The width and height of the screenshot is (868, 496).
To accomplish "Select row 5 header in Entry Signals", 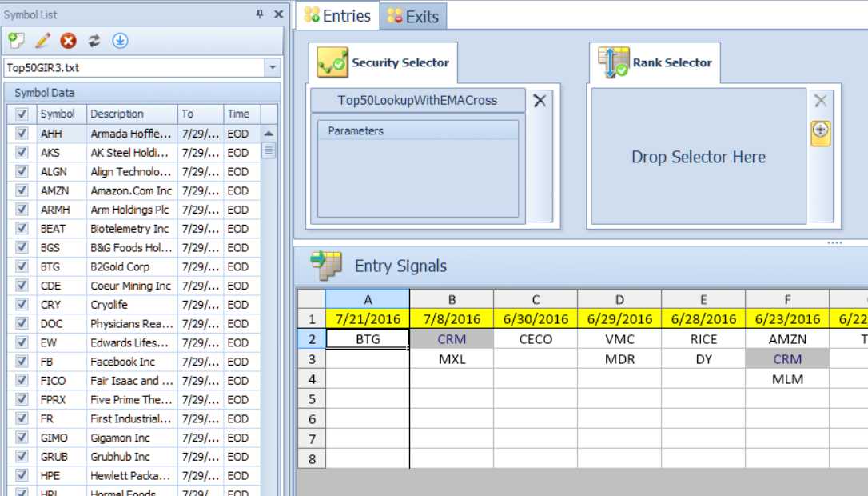I will pos(312,399).
